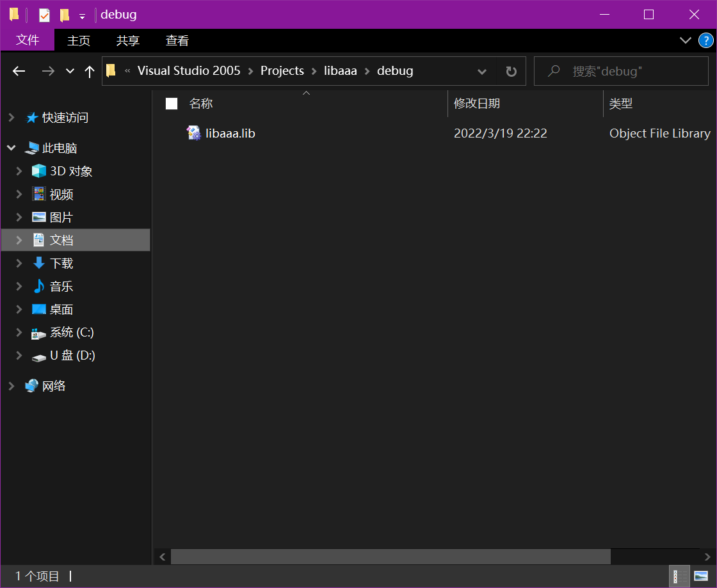
Task: Switch to the 查看 ribbon tab
Action: pos(177,40)
